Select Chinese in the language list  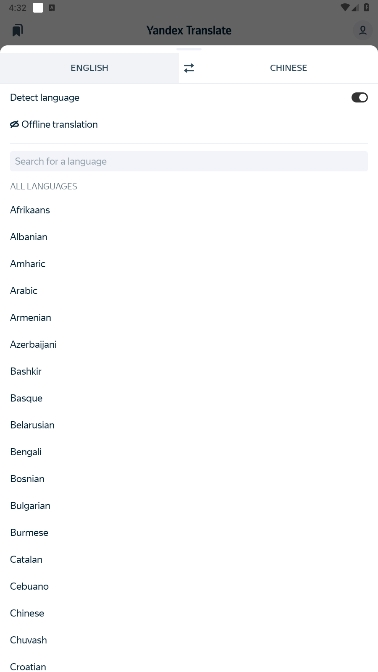pyautogui.click(x=189, y=613)
